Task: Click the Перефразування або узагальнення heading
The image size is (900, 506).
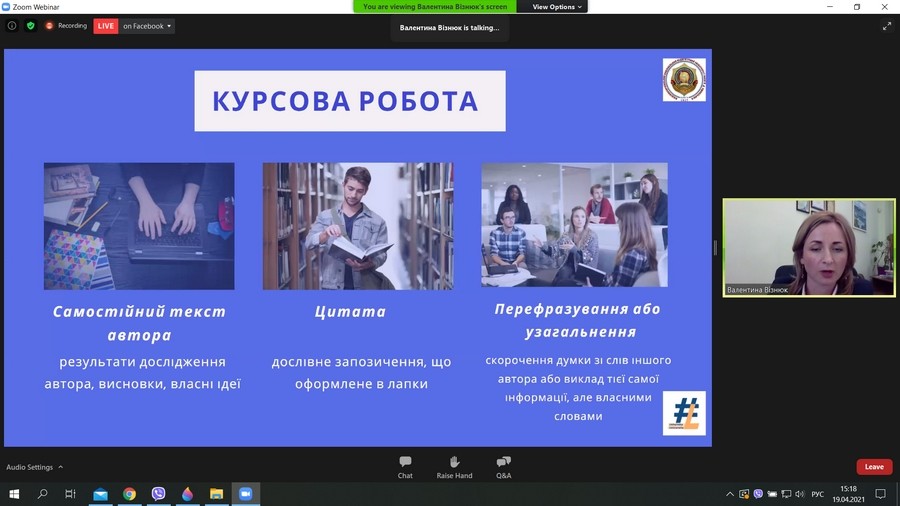Action: [x=577, y=320]
